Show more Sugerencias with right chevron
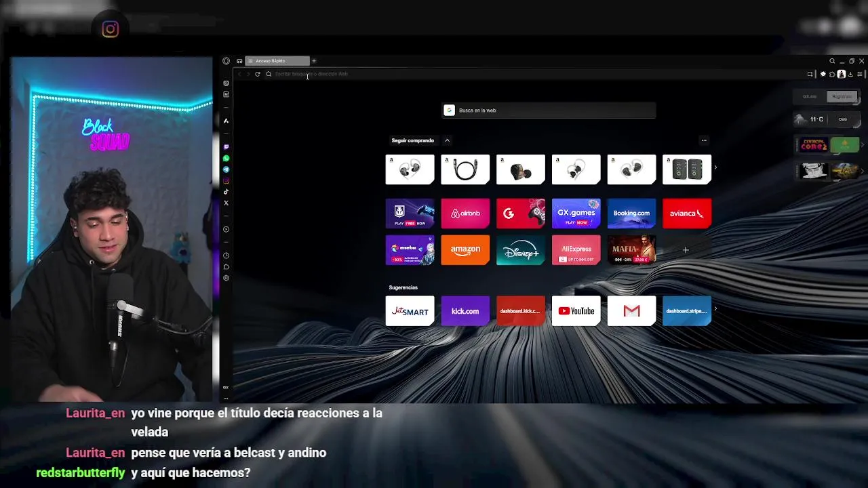Screen dimensions: 868x488 pos(715,309)
